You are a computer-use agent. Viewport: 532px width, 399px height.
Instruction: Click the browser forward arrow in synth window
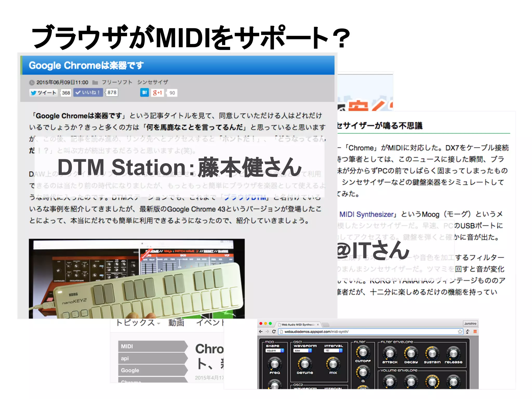pyautogui.click(x=267, y=332)
